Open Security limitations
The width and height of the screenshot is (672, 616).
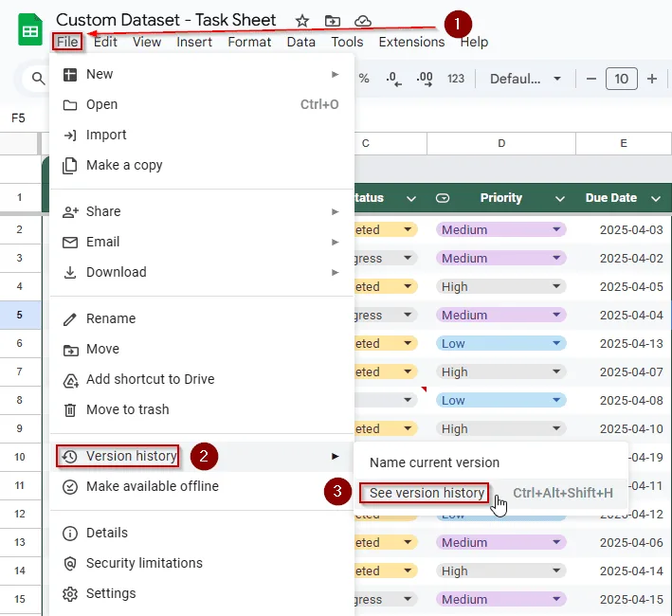point(202,563)
